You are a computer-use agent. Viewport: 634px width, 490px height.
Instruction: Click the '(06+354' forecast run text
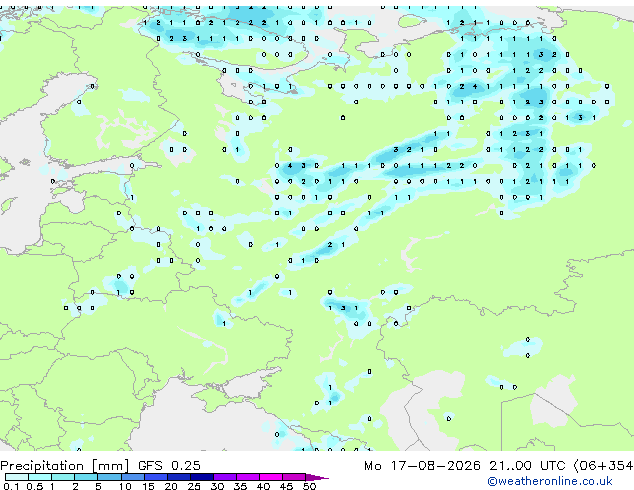pyautogui.click(x=603, y=466)
